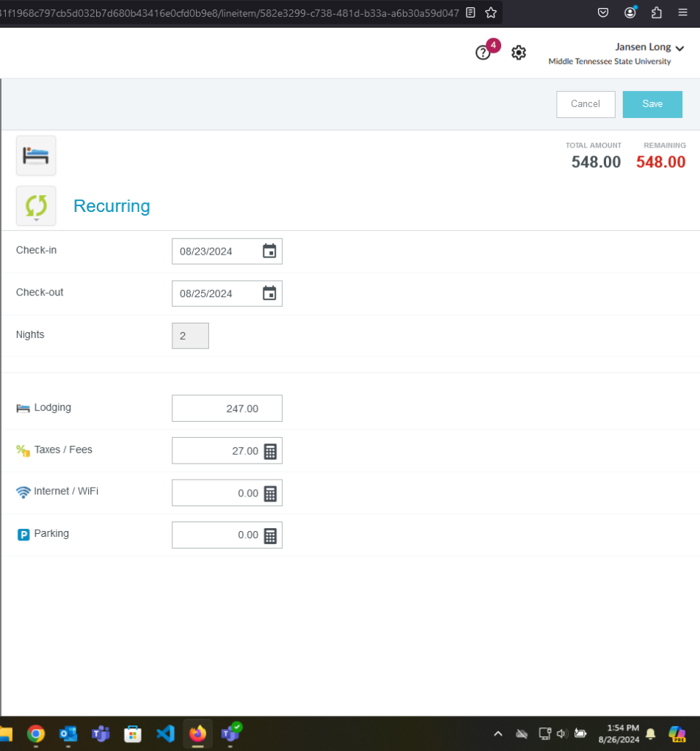The height and width of the screenshot is (751, 700).
Task: Open the volume control in the system tray
Action: [x=562, y=733]
